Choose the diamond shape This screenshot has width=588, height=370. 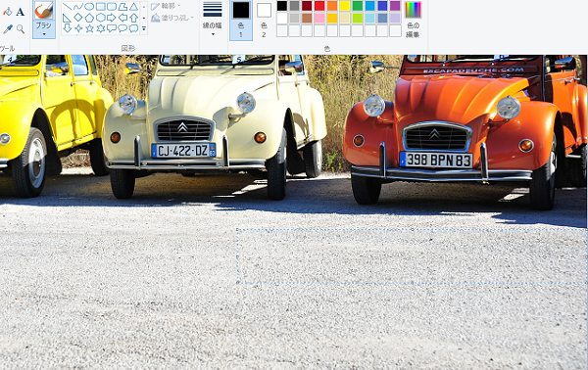[78, 18]
